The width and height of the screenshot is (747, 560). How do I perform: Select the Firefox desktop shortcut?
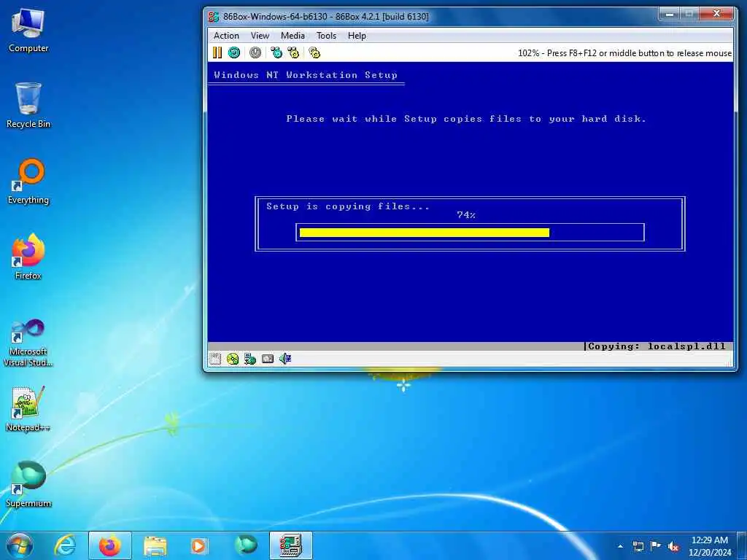pos(28,257)
